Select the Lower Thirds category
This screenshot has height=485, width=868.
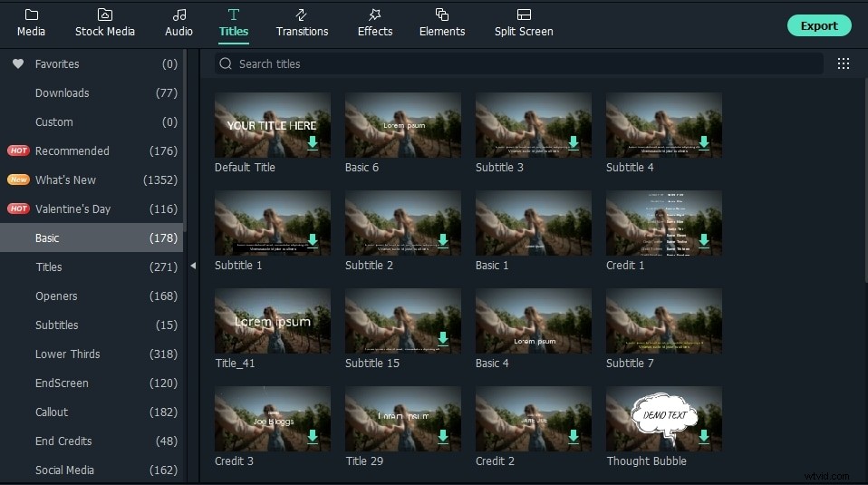pyautogui.click(x=68, y=354)
